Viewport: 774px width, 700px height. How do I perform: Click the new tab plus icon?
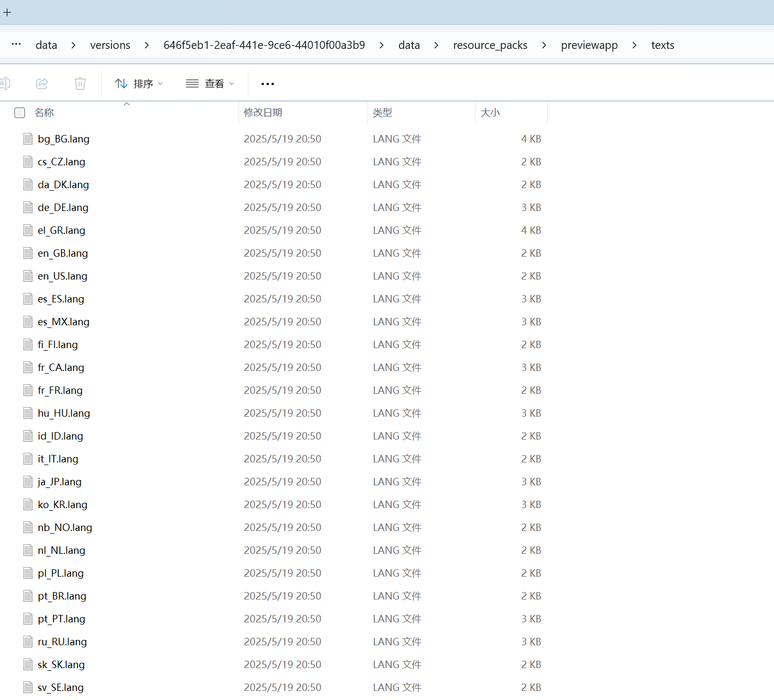[7, 12]
